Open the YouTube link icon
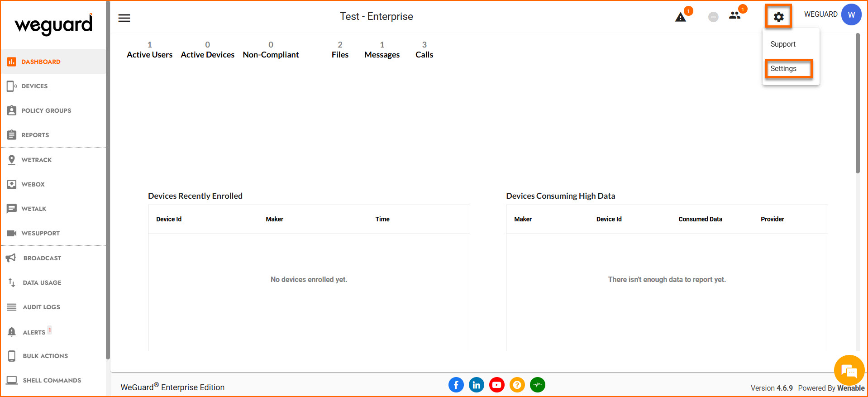 pyautogui.click(x=497, y=385)
